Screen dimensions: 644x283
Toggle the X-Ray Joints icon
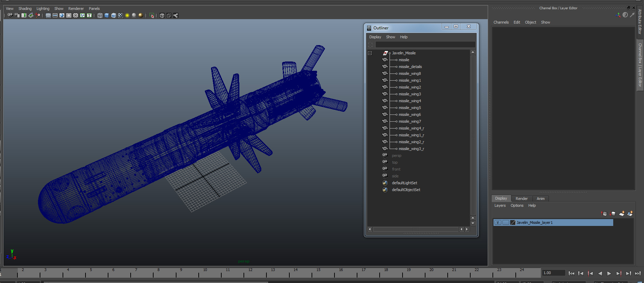175,15
